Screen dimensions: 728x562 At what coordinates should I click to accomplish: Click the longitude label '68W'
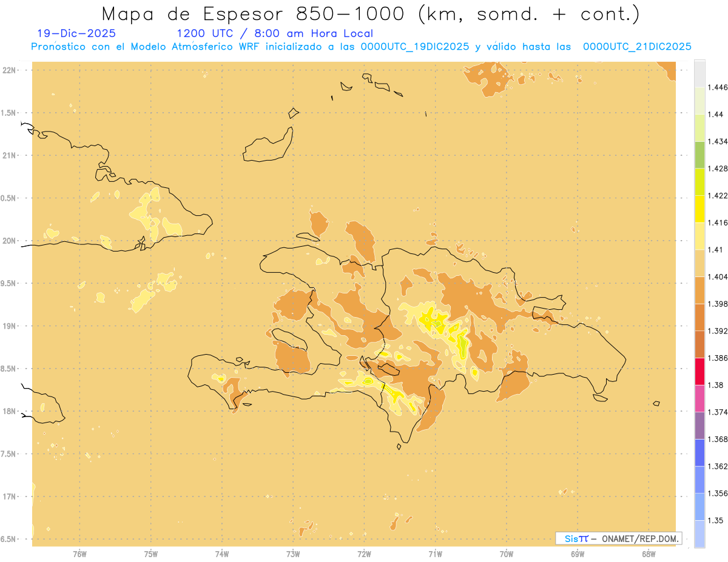(649, 554)
